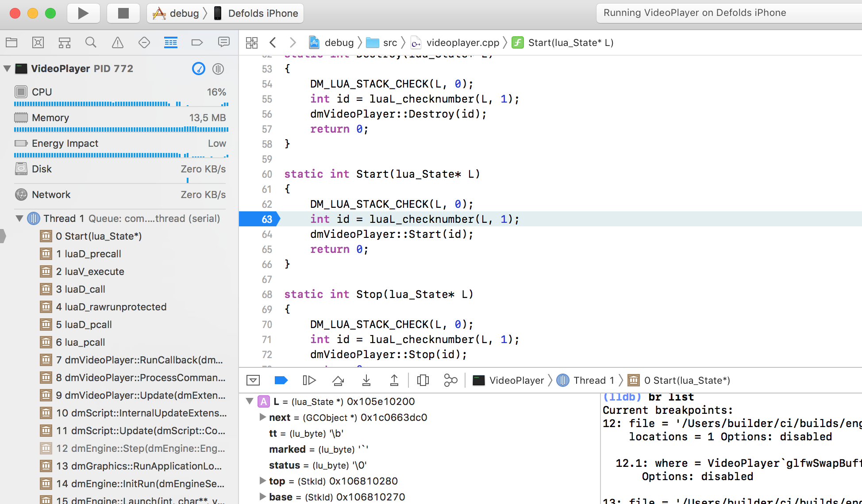
Task: Collapse the VideoPlayer PID 772 process
Action: tap(7, 69)
